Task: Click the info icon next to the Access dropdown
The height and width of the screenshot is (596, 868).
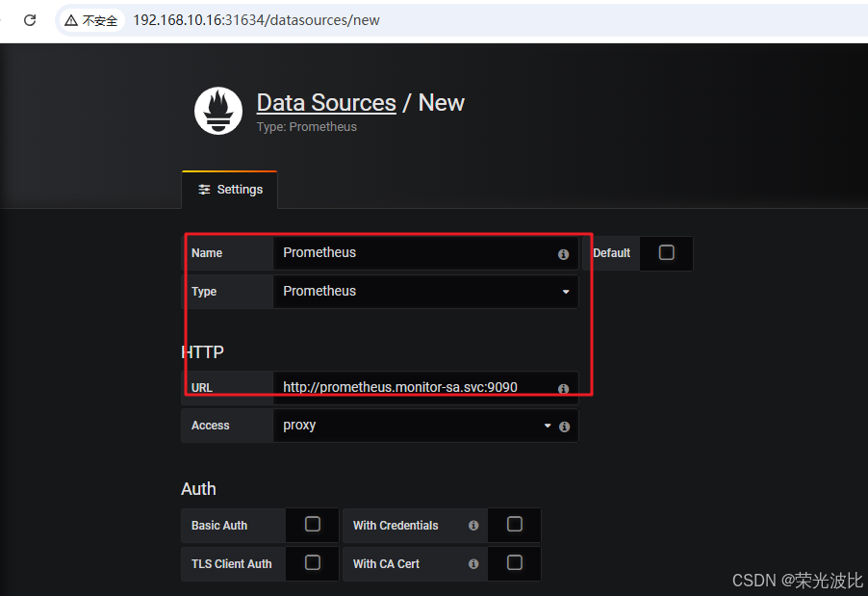Action: (x=564, y=427)
